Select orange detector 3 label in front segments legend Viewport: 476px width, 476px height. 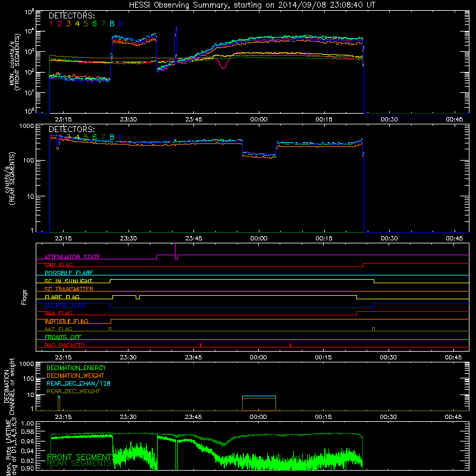point(68,24)
